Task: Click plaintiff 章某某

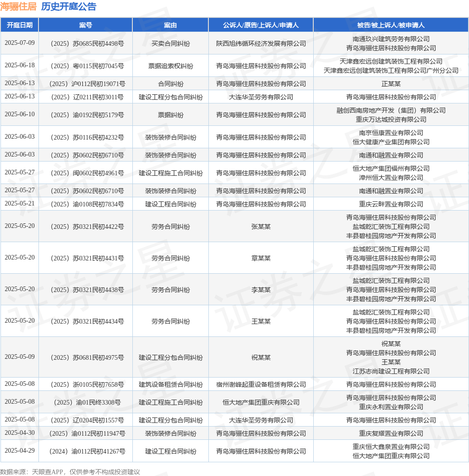Action: click(x=261, y=258)
